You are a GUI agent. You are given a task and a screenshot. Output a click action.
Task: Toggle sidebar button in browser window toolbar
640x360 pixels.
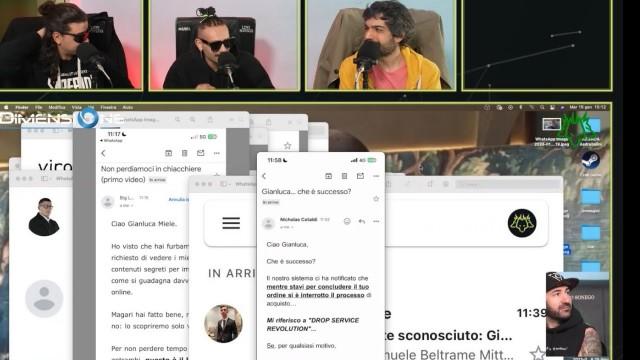click(x=224, y=184)
